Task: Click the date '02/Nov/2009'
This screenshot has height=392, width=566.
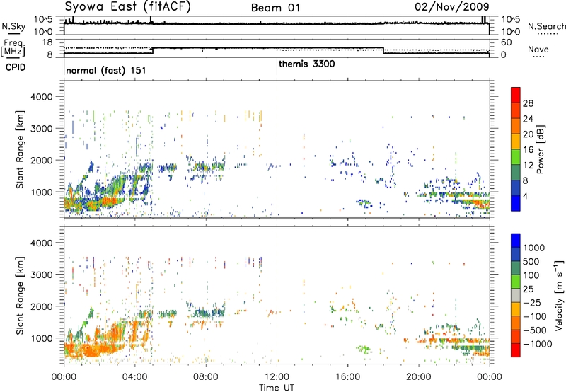Action: tap(452, 6)
